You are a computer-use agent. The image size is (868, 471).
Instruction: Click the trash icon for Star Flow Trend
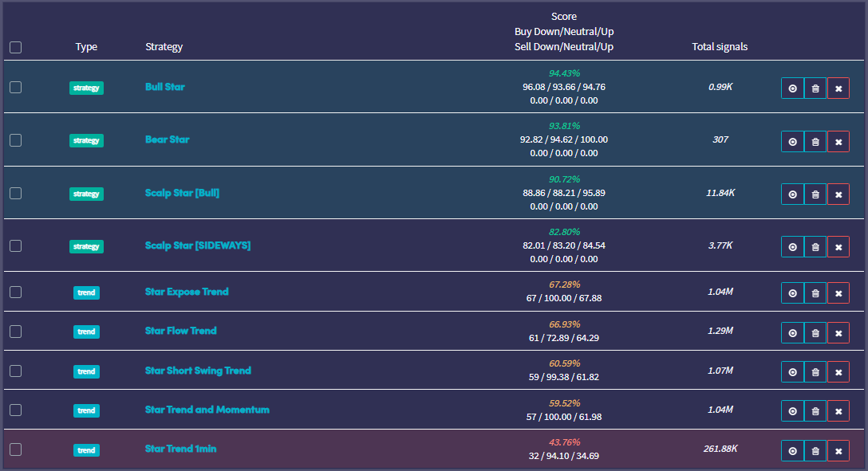[815, 333]
